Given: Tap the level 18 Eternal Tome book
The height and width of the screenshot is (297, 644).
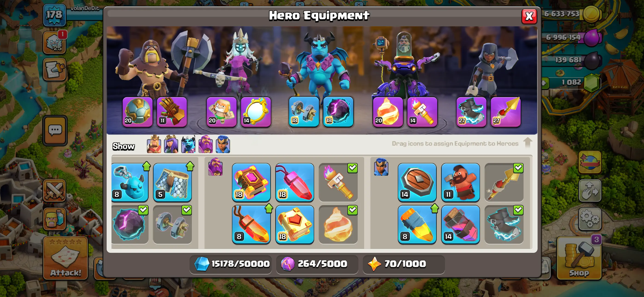Looking at the screenshot, I should (251, 182).
